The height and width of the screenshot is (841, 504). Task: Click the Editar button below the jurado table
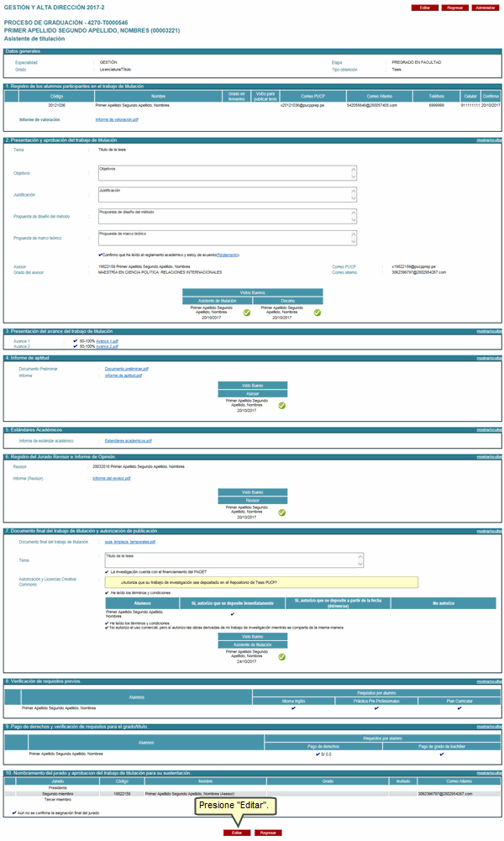tap(237, 833)
